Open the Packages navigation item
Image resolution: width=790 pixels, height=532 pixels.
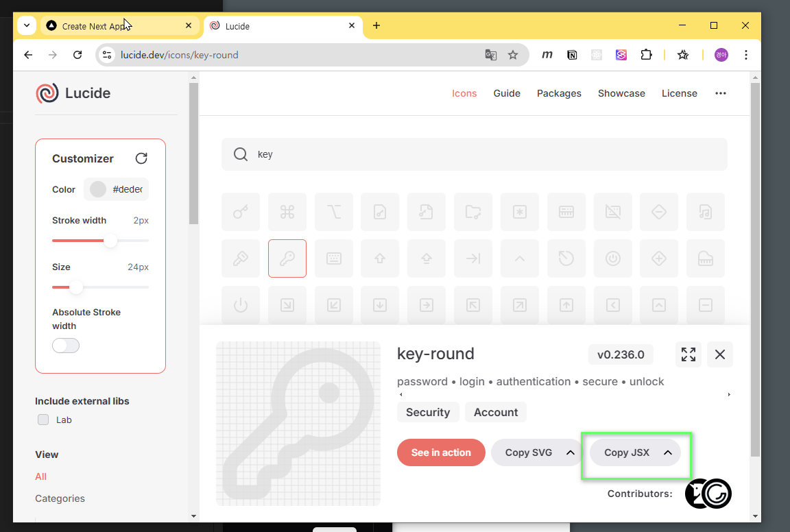pyautogui.click(x=559, y=93)
